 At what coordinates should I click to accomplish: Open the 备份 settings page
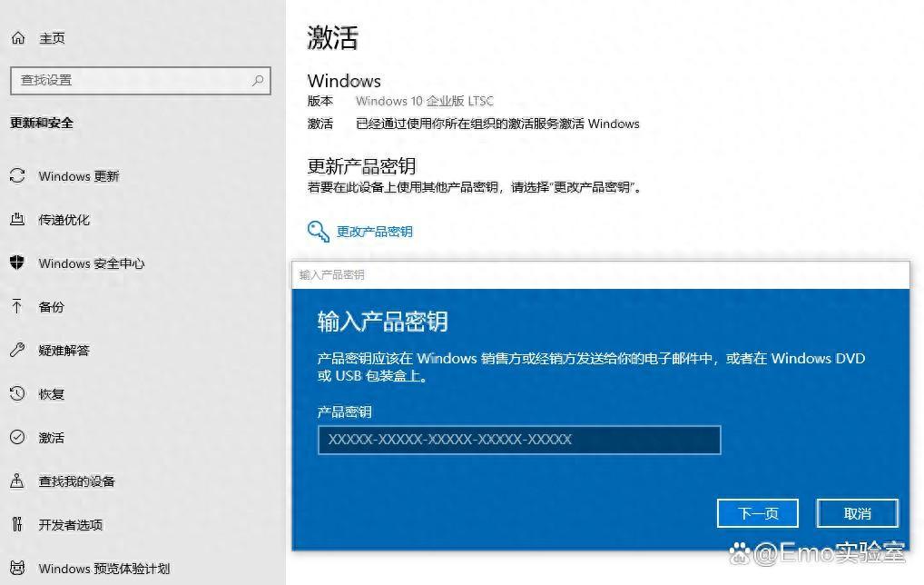51,307
